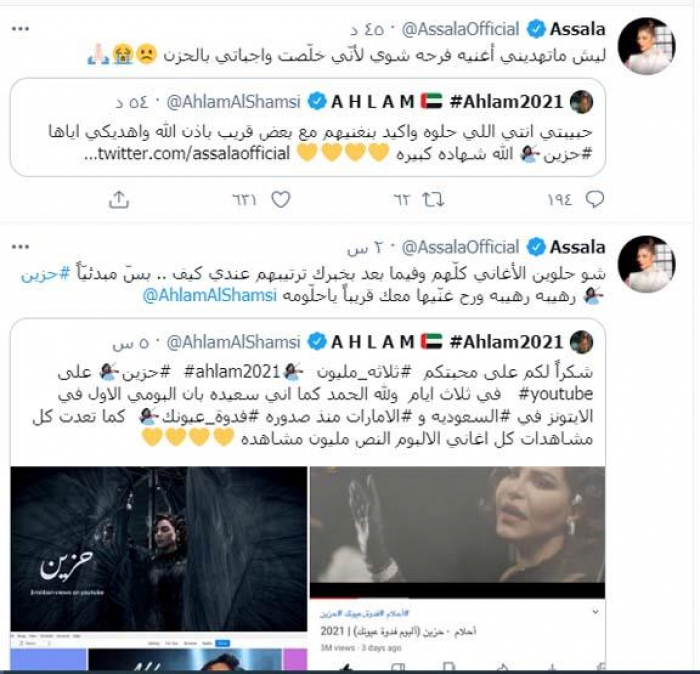Image resolution: width=700 pixels, height=674 pixels.
Task: Retweet the first Assala tweet
Action: tap(433, 199)
